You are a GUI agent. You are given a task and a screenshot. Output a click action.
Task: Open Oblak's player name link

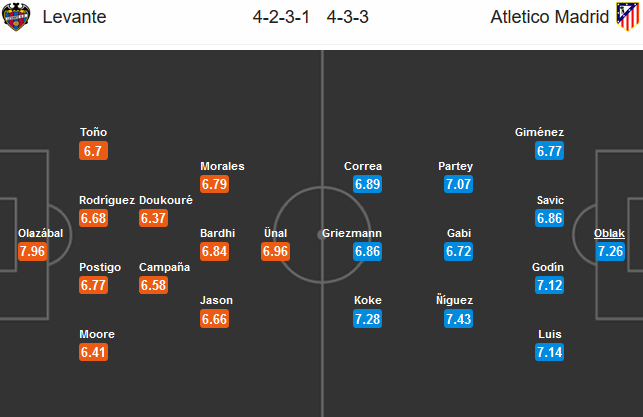click(610, 233)
